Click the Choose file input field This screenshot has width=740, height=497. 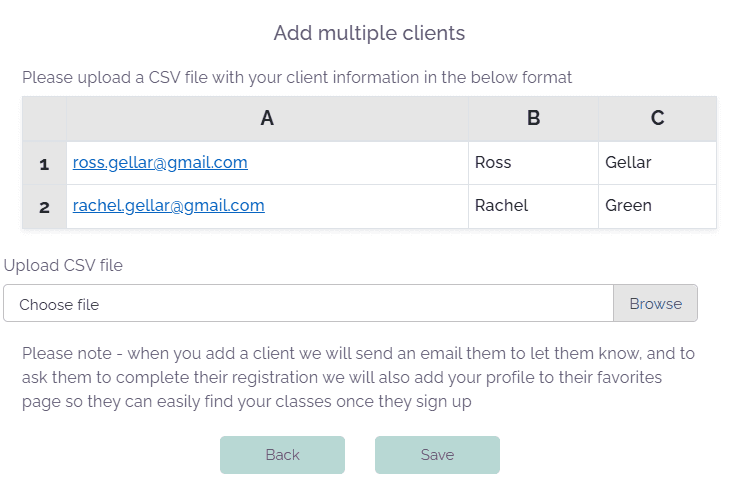click(308, 304)
